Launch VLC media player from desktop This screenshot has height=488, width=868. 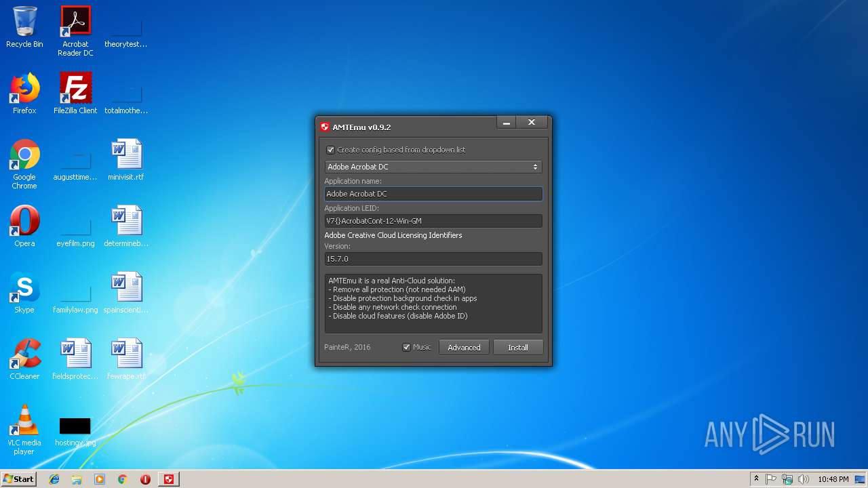(24, 430)
